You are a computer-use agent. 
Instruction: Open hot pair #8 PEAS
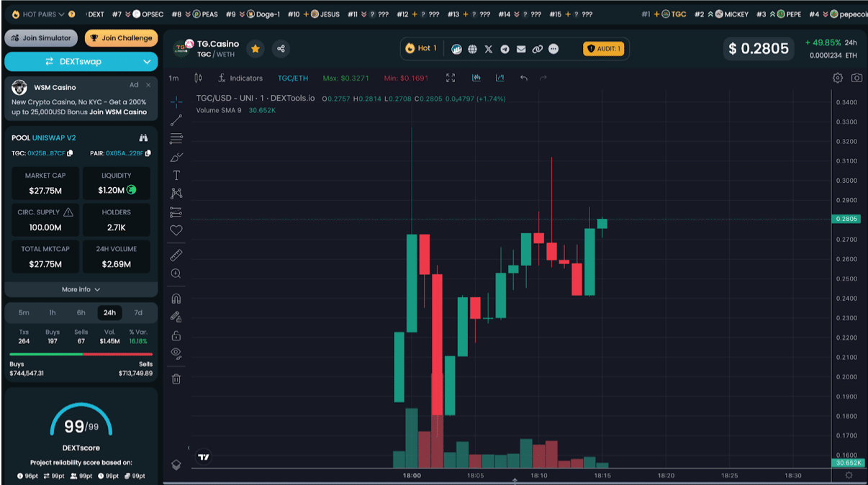195,14
